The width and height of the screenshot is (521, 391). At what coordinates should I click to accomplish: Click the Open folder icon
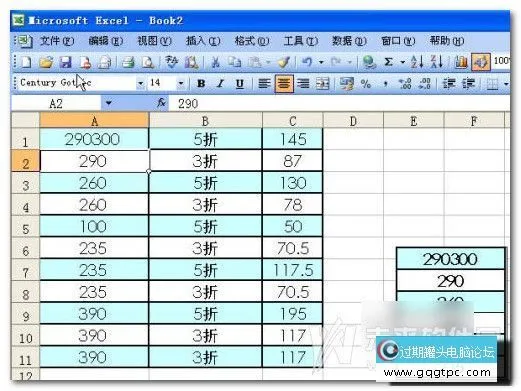pyautogui.click(x=46, y=62)
